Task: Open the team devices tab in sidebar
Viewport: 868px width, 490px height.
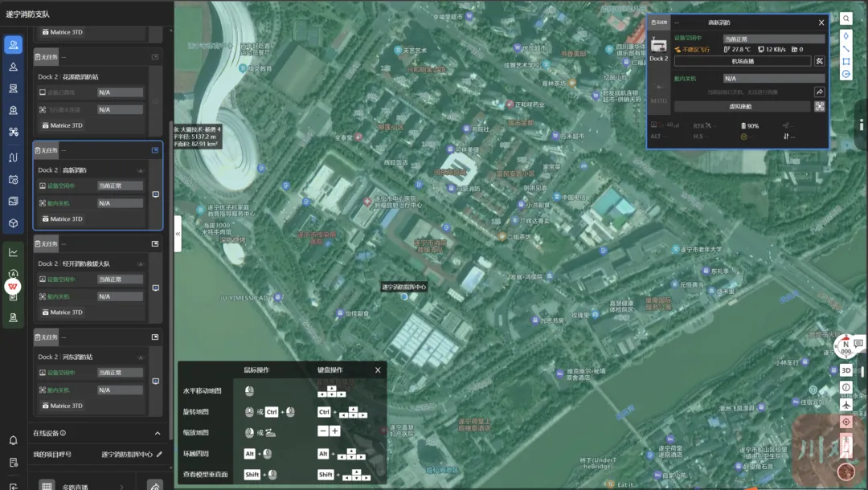Action: point(13,45)
